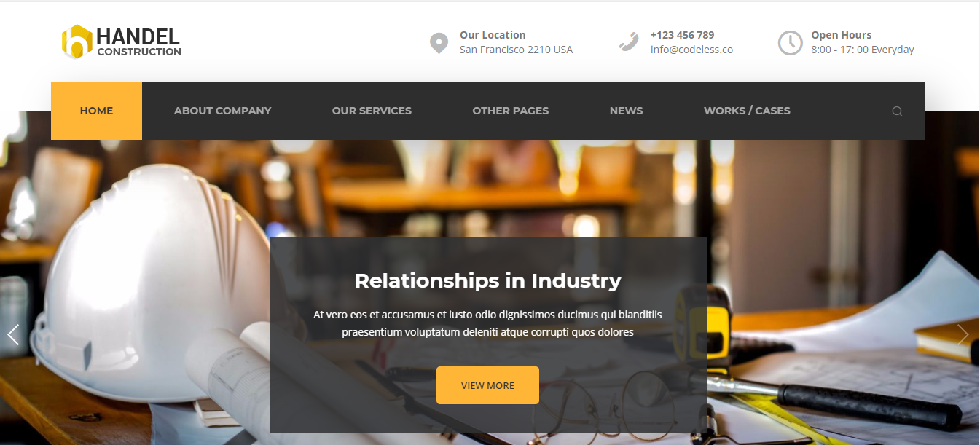Click the San Francisco 2210 USA address

(516, 50)
